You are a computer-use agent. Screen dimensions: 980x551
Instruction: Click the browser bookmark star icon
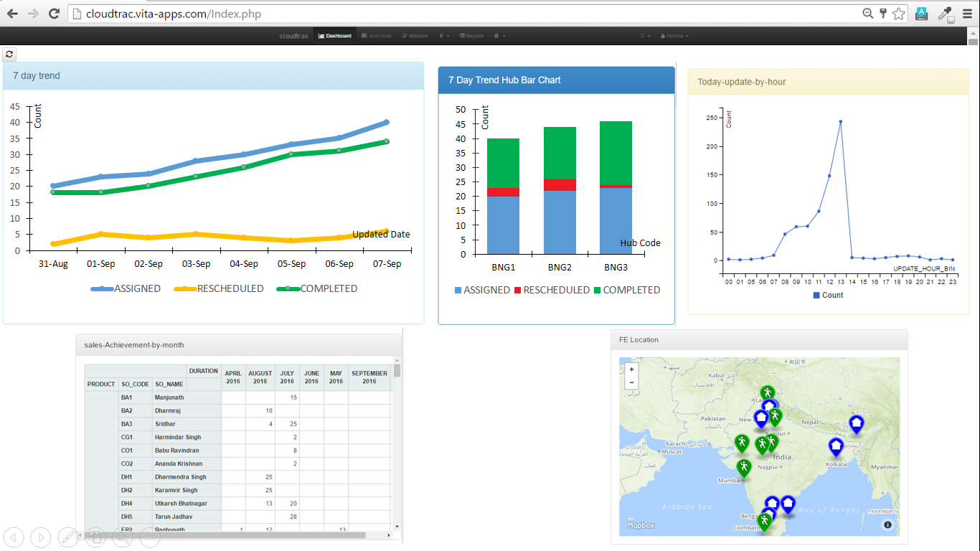tap(898, 13)
